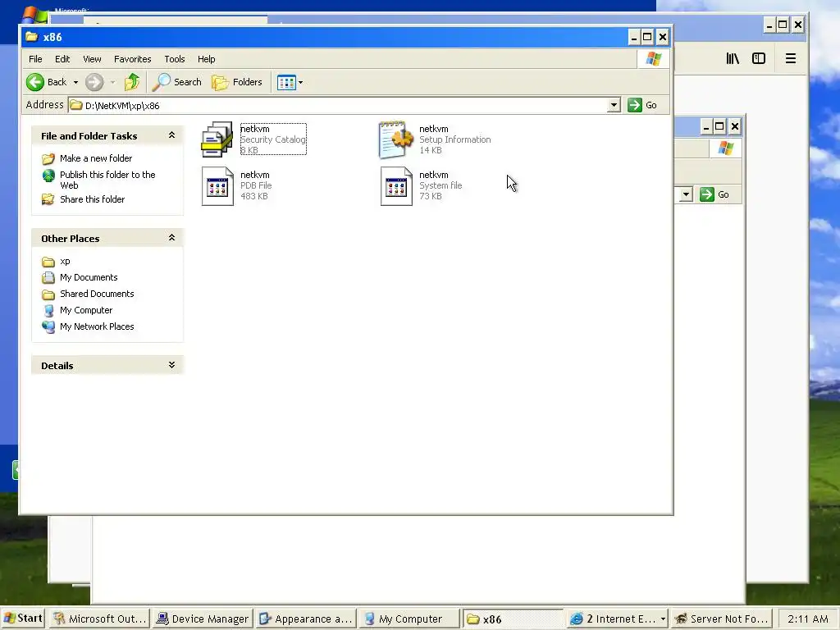Expand the Details panel
The height and width of the screenshot is (630, 840).
tap(171, 365)
